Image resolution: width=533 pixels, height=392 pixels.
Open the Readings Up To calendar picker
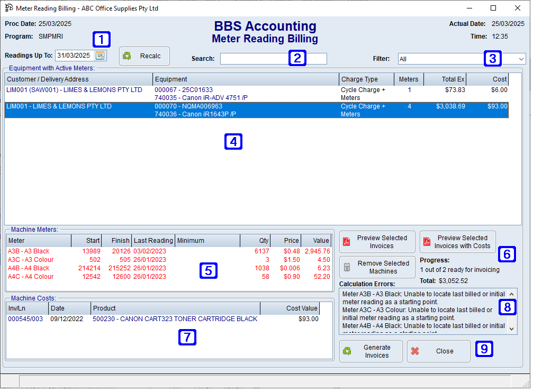click(100, 56)
